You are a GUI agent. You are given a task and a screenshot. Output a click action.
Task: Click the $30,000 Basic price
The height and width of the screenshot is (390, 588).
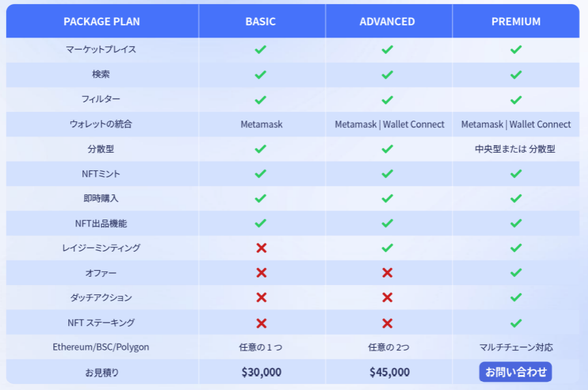(x=261, y=372)
